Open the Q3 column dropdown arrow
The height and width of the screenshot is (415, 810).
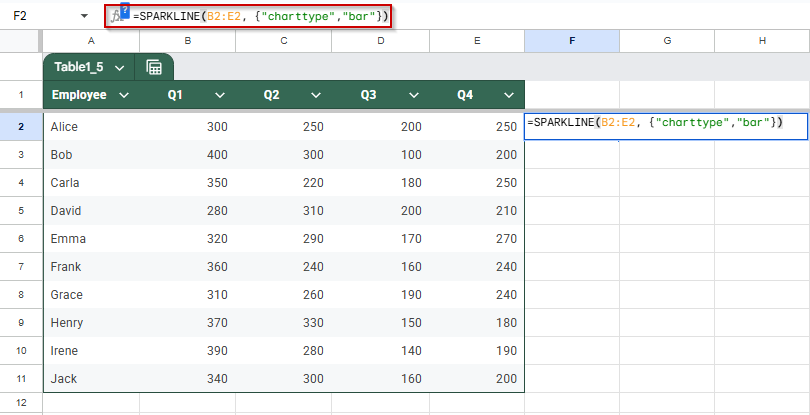(x=413, y=95)
